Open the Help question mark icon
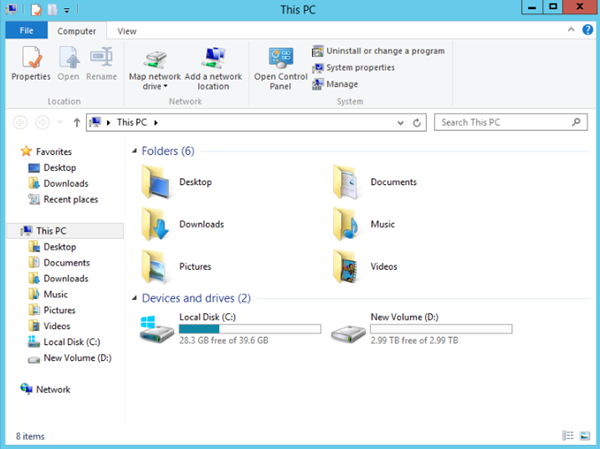 point(587,30)
